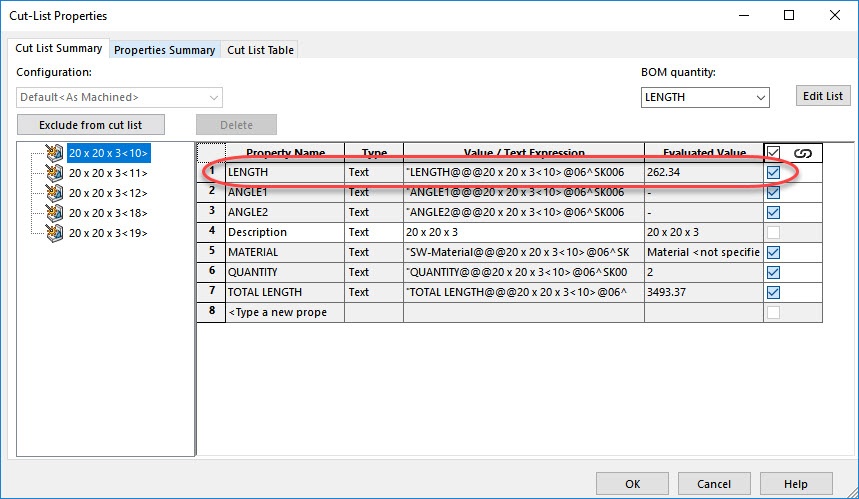
Task: Click the Type a new property cell
Action: [x=285, y=312]
